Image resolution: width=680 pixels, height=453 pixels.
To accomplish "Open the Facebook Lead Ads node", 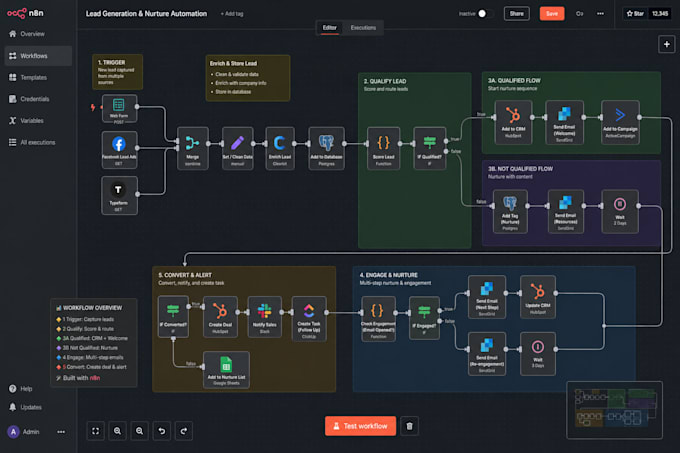I will [x=119, y=149].
